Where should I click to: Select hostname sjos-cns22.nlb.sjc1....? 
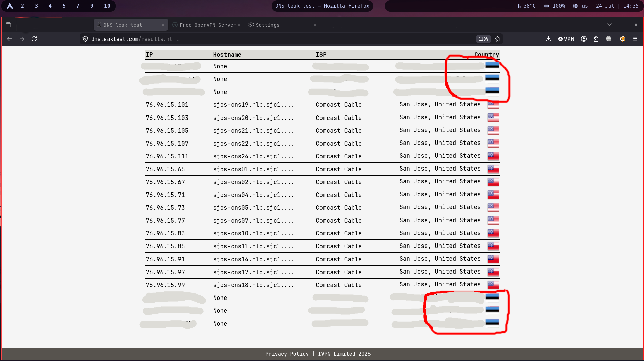coord(254,144)
